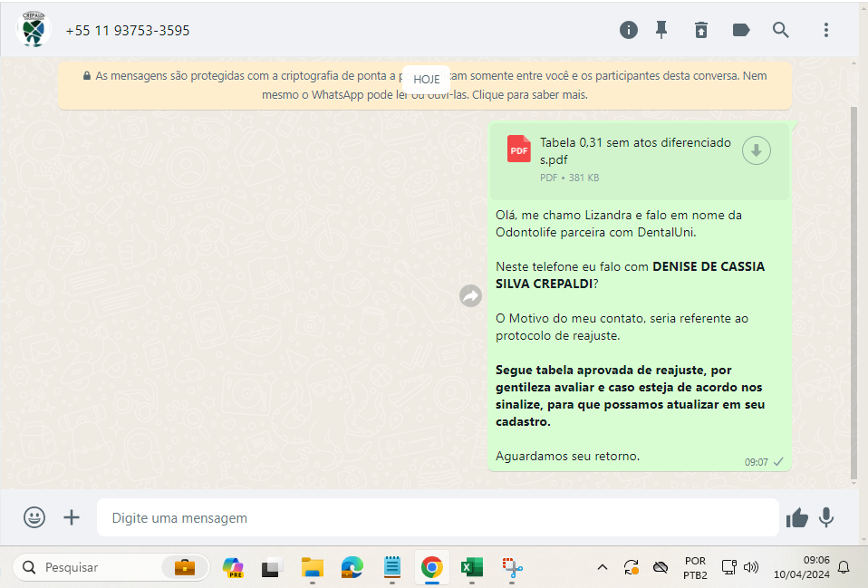
Task: Send a thumbs-up with the like icon
Action: [796, 517]
